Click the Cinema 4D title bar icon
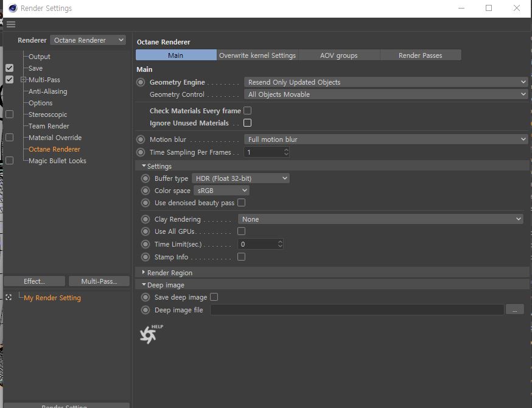This screenshot has height=408, width=532. click(x=13, y=8)
